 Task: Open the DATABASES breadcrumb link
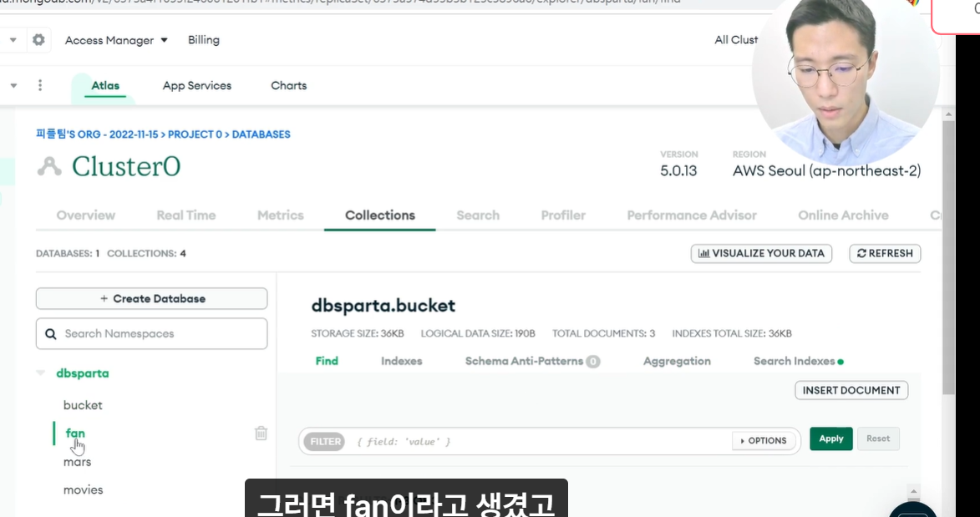pos(262,134)
